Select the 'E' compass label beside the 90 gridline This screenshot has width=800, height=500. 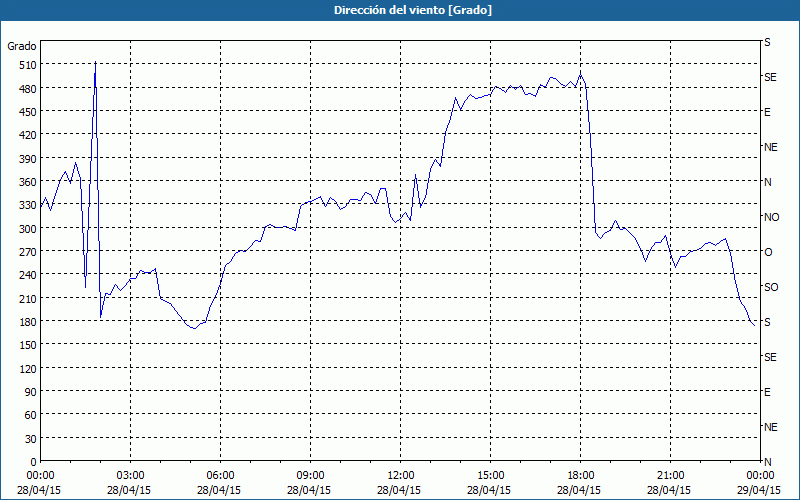[x=767, y=392]
